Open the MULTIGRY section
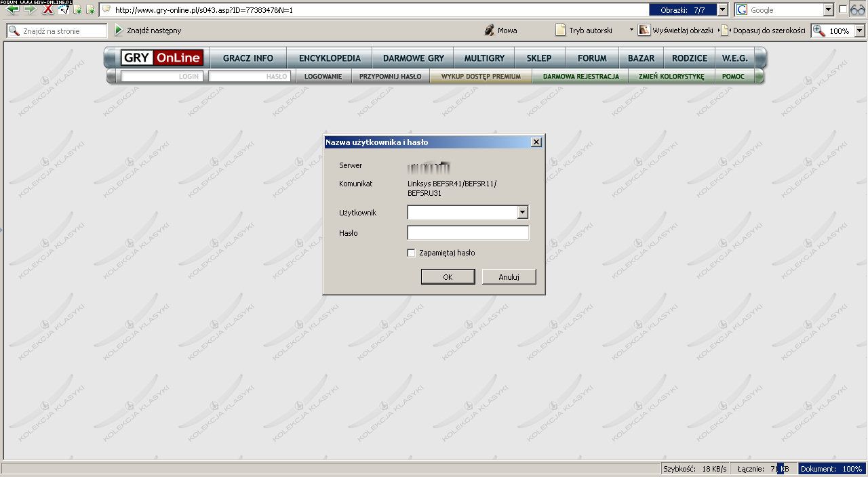The image size is (868, 477). [484, 58]
